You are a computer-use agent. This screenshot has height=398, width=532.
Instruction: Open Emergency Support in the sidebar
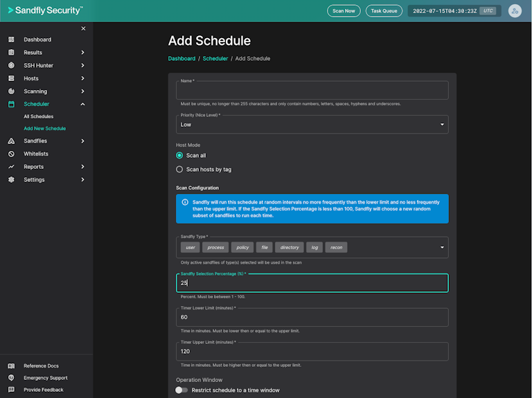46,378
